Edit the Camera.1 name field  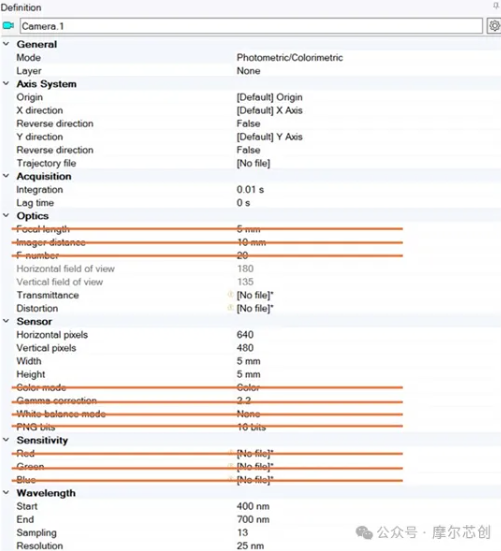(x=251, y=26)
